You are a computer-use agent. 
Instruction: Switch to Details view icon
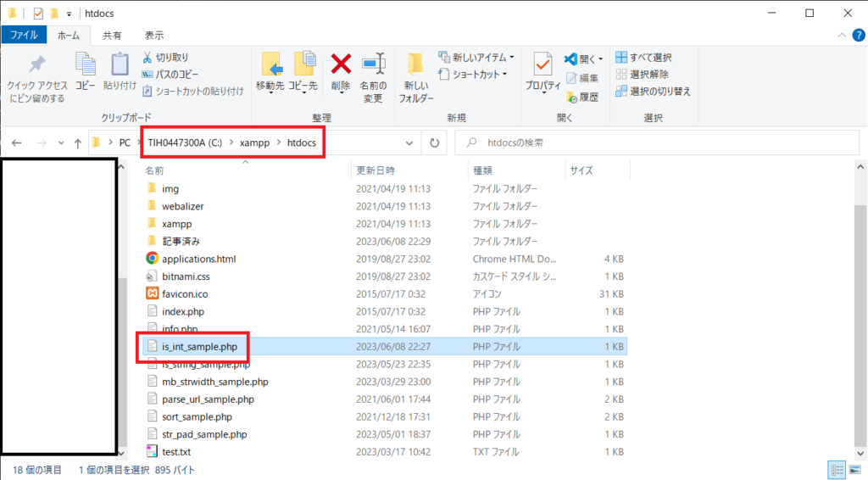pyautogui.click(x=837, y=470)
